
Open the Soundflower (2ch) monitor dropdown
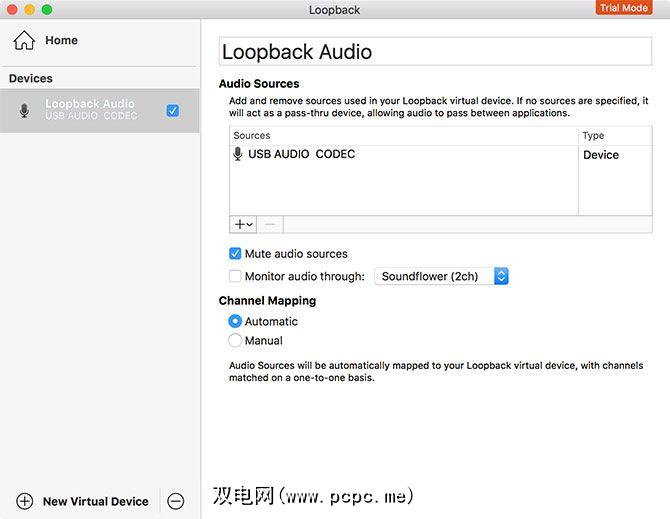click(441, 276)
